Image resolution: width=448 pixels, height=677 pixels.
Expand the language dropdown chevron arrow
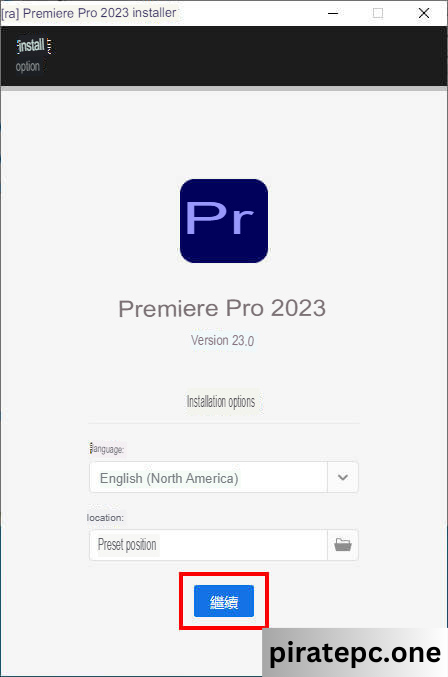pos(343,477)
